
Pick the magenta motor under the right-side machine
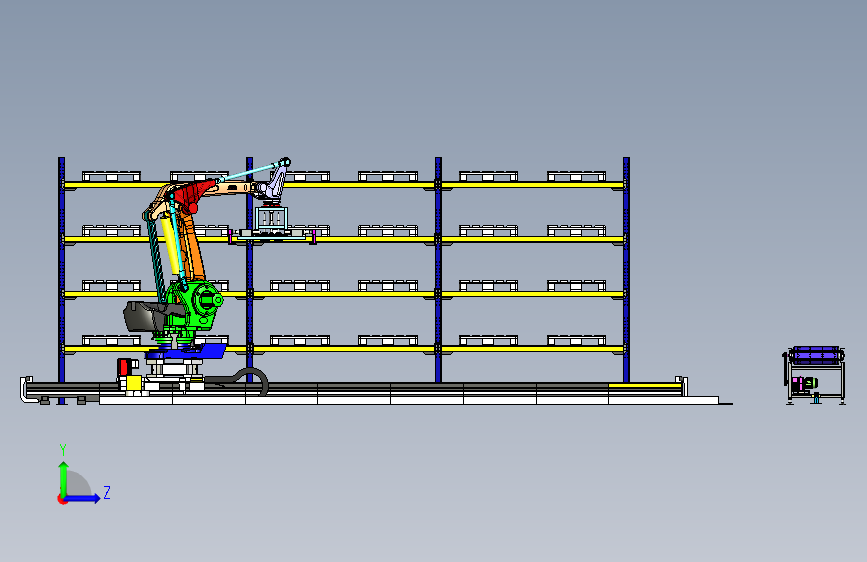pos(799,384)
